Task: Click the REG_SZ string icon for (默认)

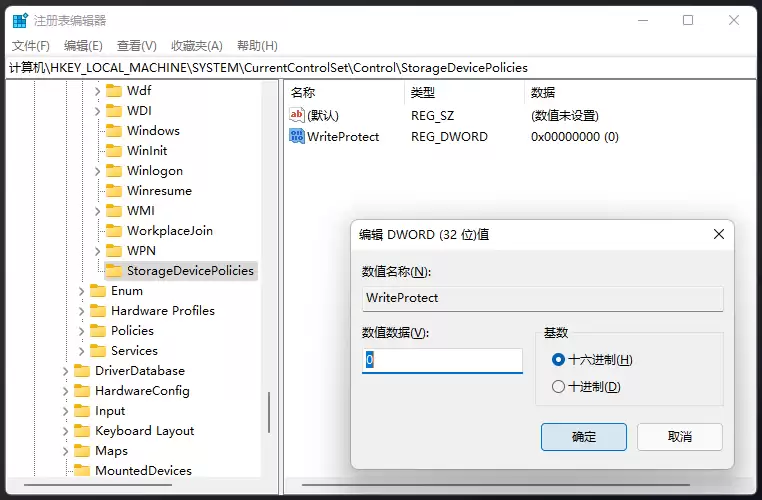Action: [x=296, y=115]
